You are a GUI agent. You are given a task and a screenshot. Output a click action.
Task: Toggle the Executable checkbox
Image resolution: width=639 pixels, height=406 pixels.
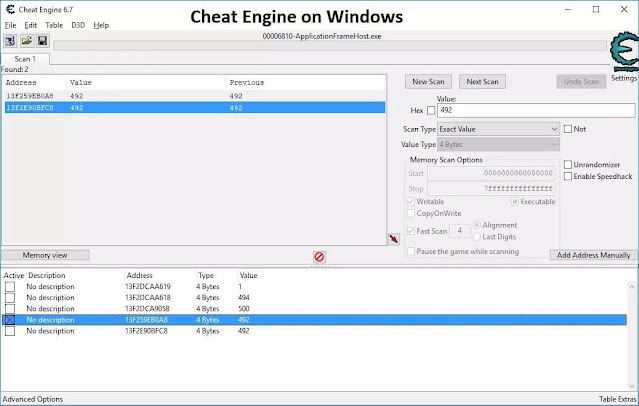coord(515,202)
